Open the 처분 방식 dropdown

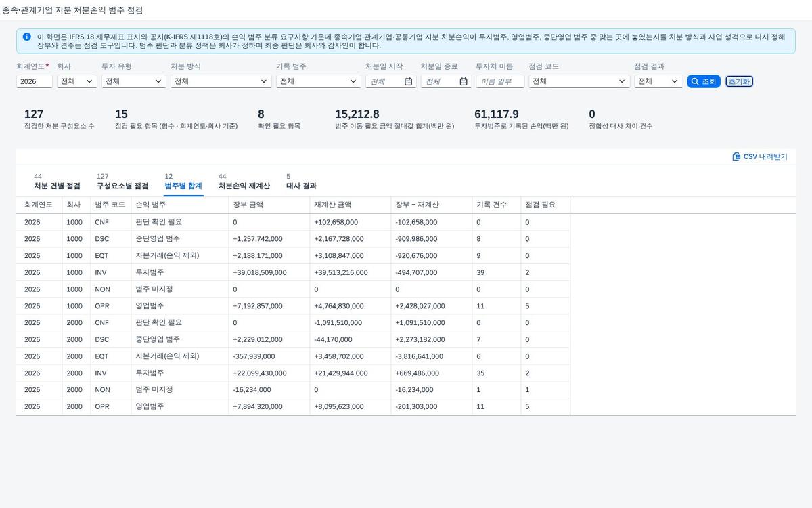point(221,81)
